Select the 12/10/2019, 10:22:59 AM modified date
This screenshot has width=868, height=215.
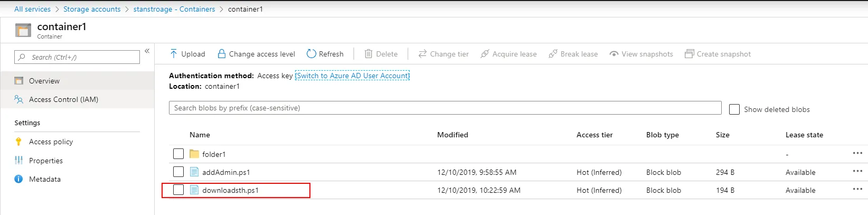point(479,190)
